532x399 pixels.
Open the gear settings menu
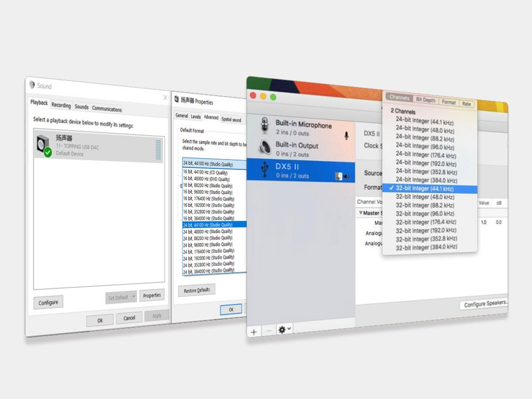284,330
